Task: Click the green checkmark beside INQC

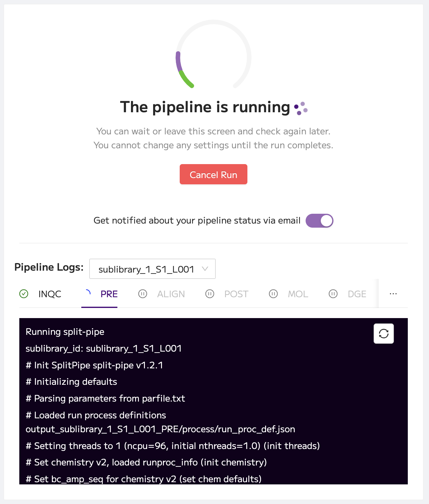Action: (24, 294)
